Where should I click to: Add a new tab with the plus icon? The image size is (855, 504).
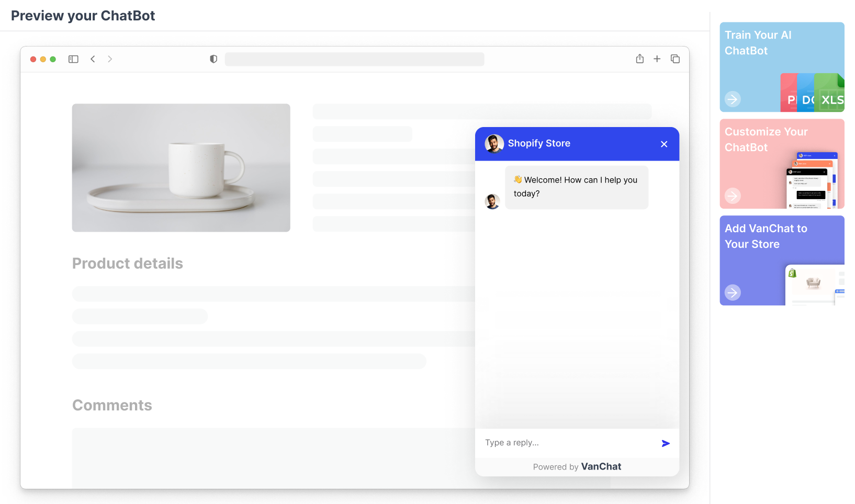click(657, 59)
